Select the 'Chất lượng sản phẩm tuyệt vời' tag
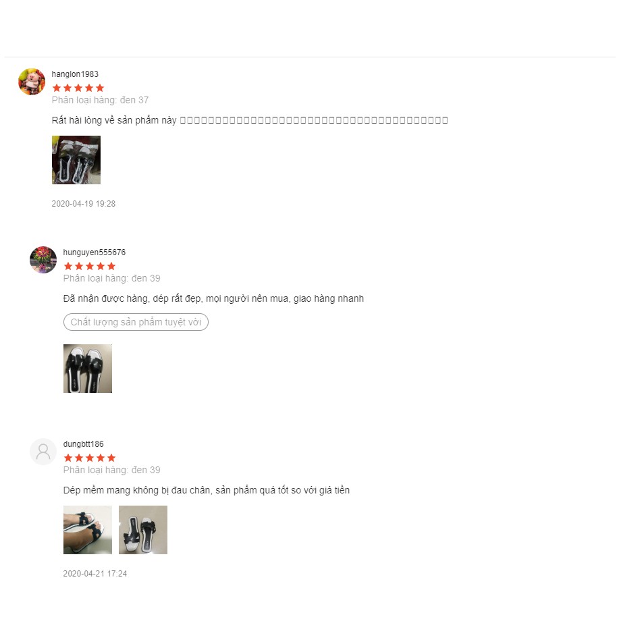 136,322
